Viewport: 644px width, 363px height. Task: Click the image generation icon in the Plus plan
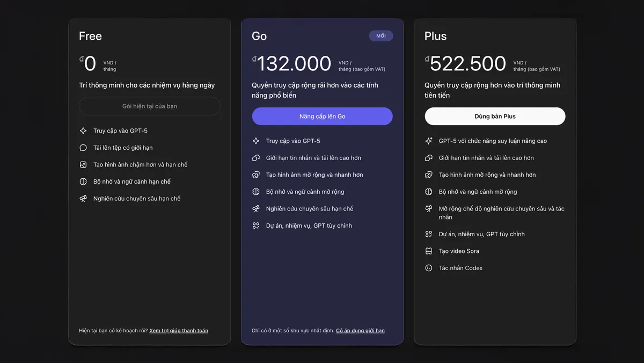429,175
